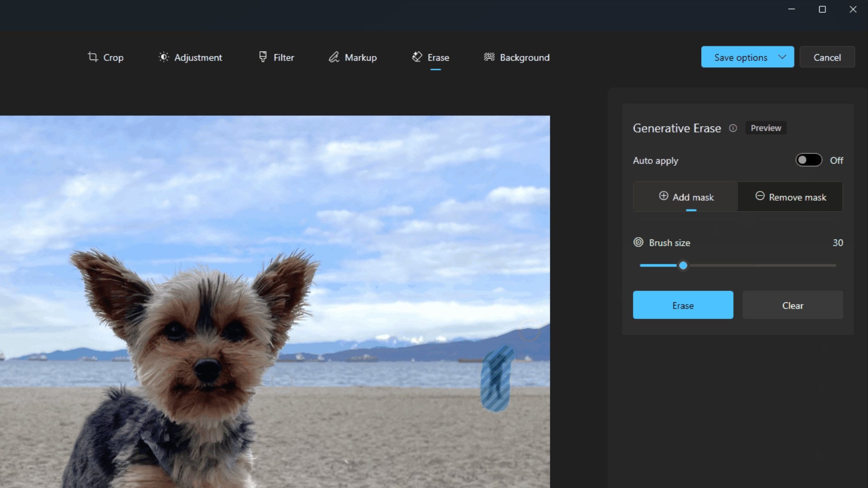Clear the current mask selection
This screenshot has width=868, height=488.
793,305
